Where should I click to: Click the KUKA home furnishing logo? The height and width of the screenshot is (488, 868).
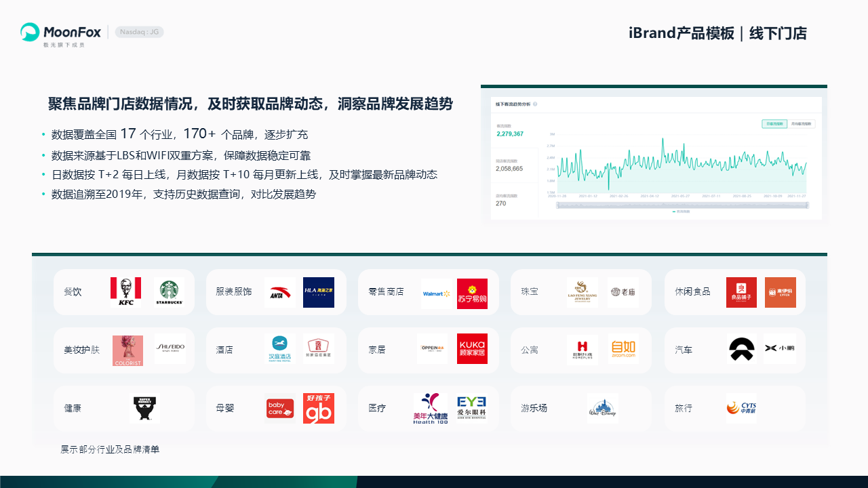click(x=472, y=349)
